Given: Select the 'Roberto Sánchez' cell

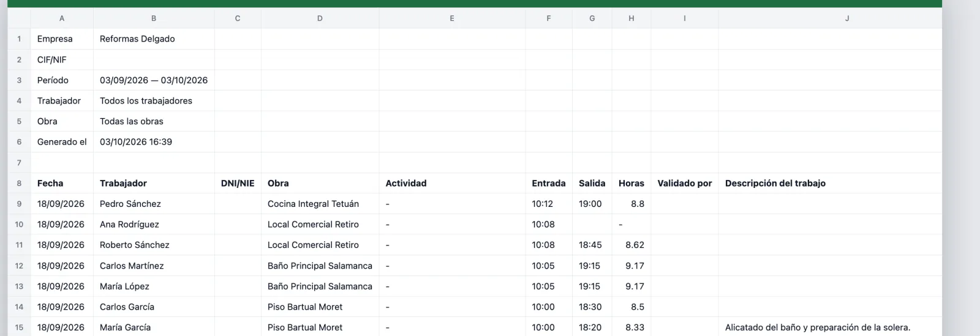Looking at the screenshot, I should coord(154,245).
